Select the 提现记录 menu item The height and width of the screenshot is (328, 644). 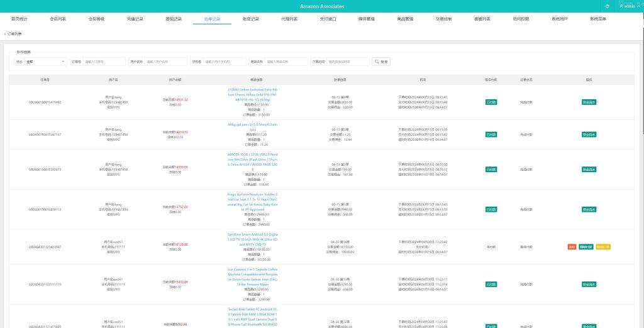pos(174,19)
